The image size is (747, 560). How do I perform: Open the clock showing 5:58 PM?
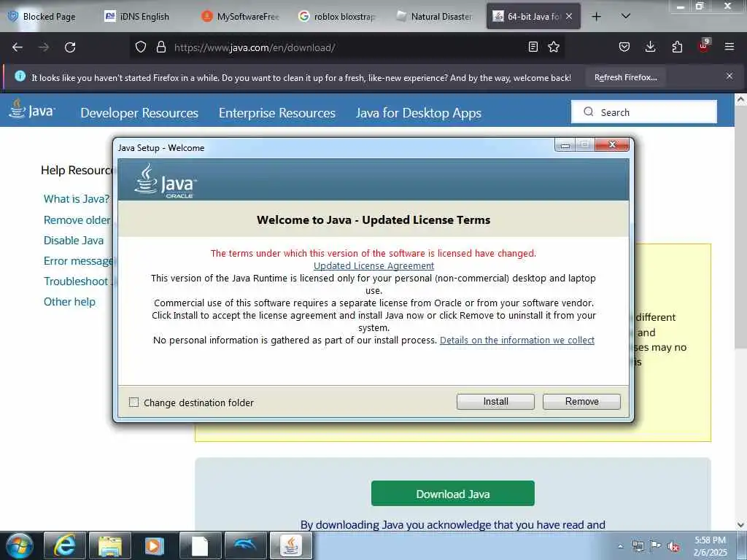710,546
